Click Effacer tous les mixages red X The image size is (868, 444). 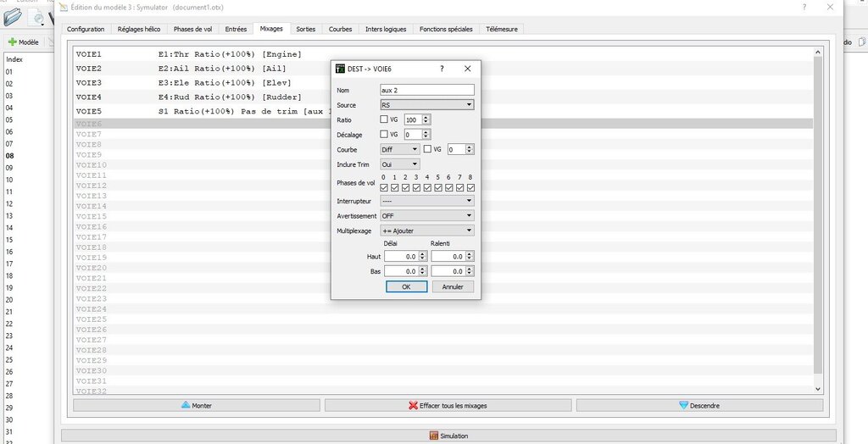click(x=448, y=406)
